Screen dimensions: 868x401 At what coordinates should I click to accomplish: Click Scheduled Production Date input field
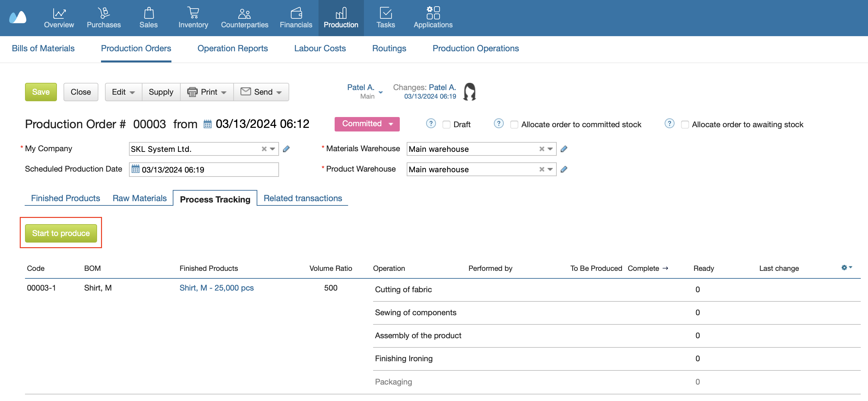pyautogui.click(x=204, y=169)
